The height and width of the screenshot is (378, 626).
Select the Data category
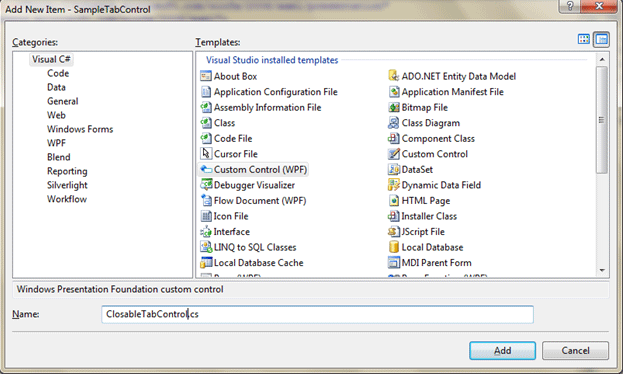(56, 87)
